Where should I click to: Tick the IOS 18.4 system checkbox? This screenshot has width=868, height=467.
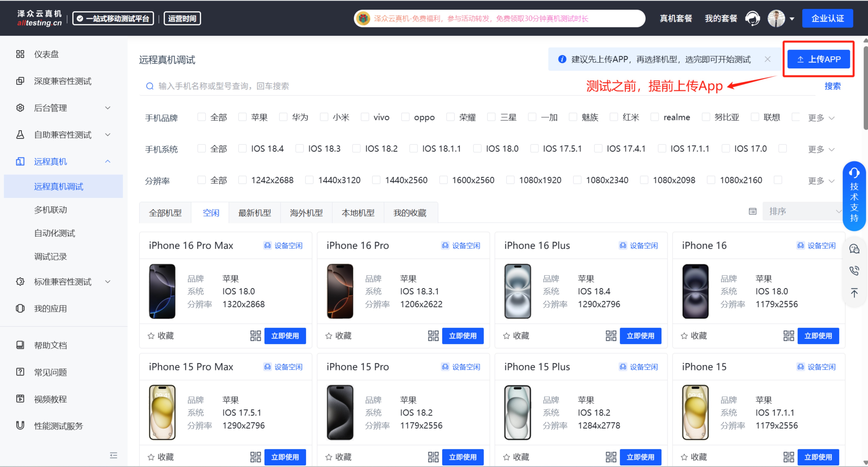click(x=242, y=149)
